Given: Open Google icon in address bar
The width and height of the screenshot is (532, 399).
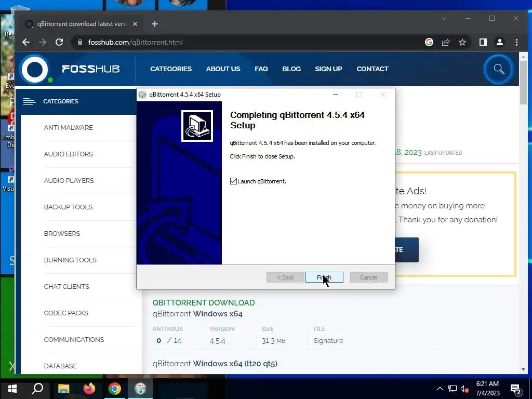Looking at the screenshot, I should (429, 42).
